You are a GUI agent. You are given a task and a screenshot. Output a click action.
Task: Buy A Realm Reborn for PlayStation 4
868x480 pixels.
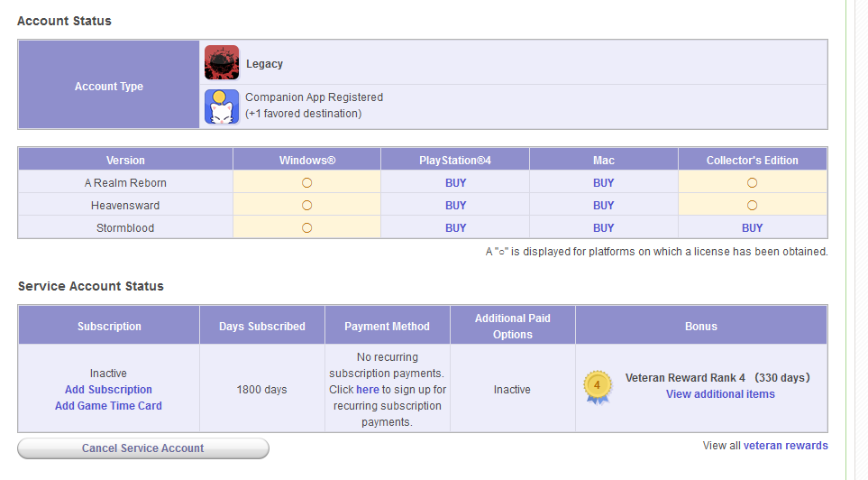455,183
